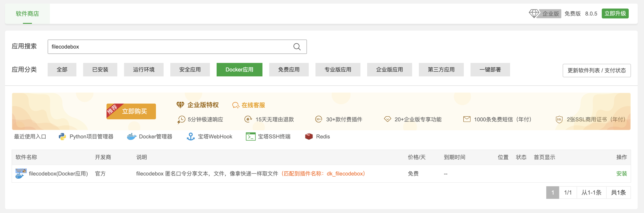The width and height of the screenshot is (644, 213).
Task: Click the 宝塔WebHook text link
Action: tap(215, 137)
